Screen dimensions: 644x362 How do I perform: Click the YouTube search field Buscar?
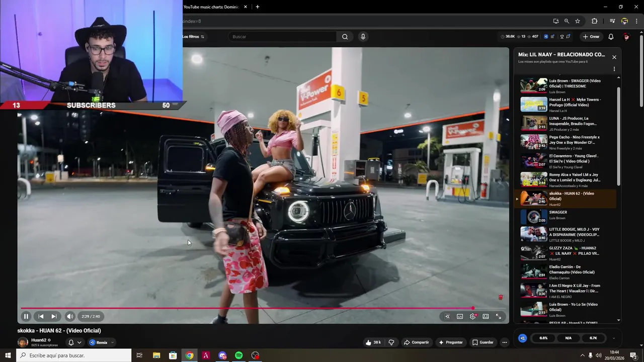283,37
